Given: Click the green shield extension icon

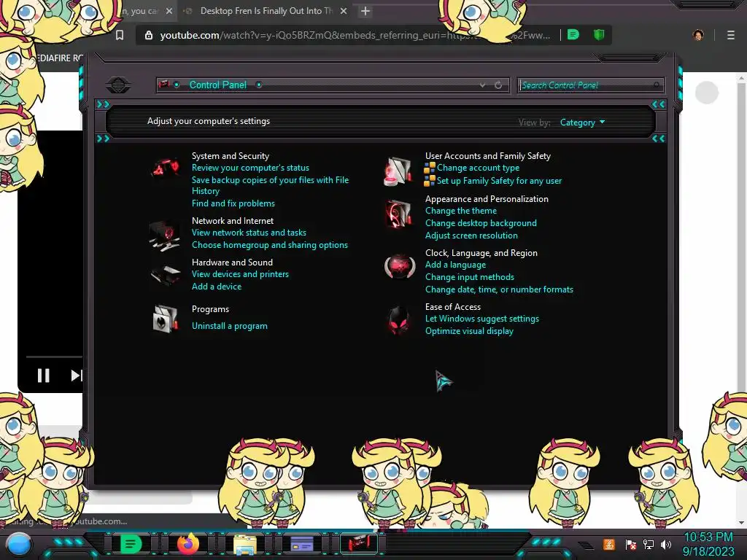Looking at the screenshot, I should point(599,34).
